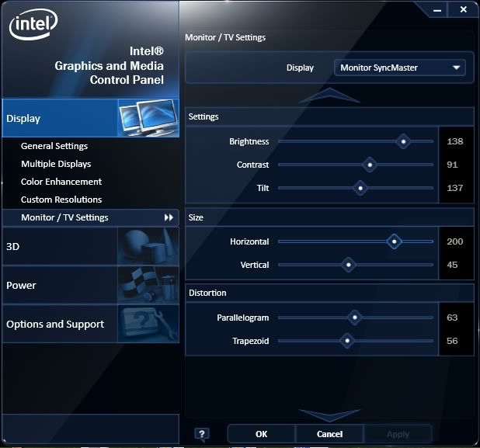Click the Contrast value 91

click(452, 165)
